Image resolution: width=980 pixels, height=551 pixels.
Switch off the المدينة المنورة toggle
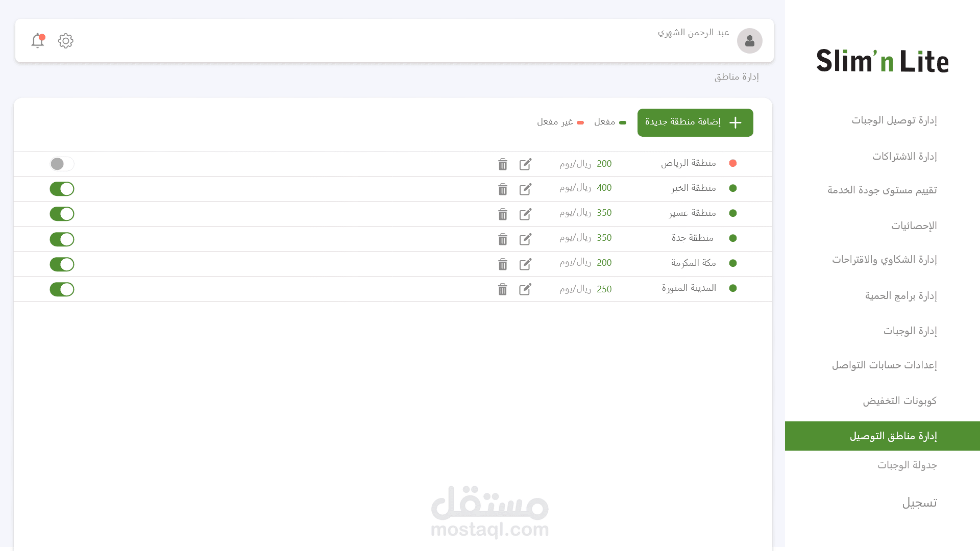click(62, 289)
